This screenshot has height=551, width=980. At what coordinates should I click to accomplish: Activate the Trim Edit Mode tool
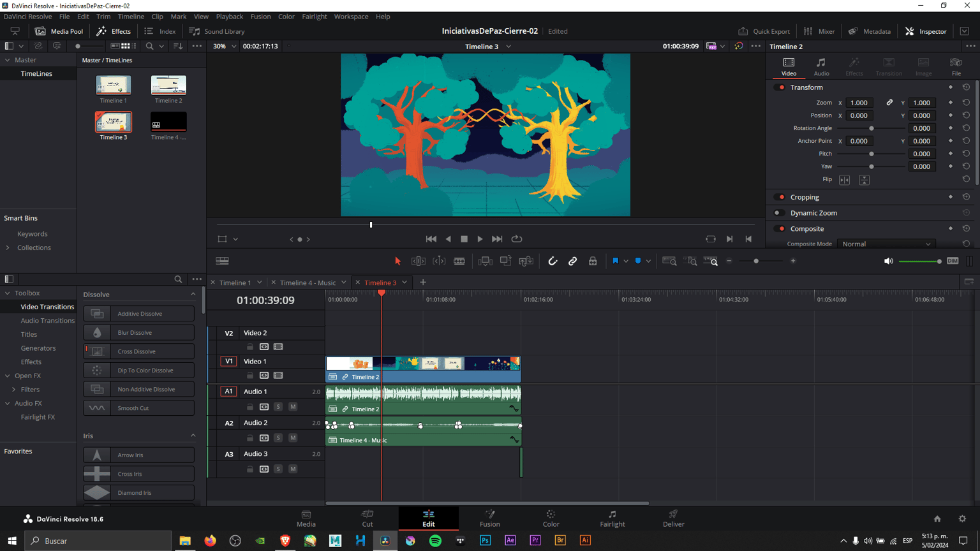click(419, 261)
